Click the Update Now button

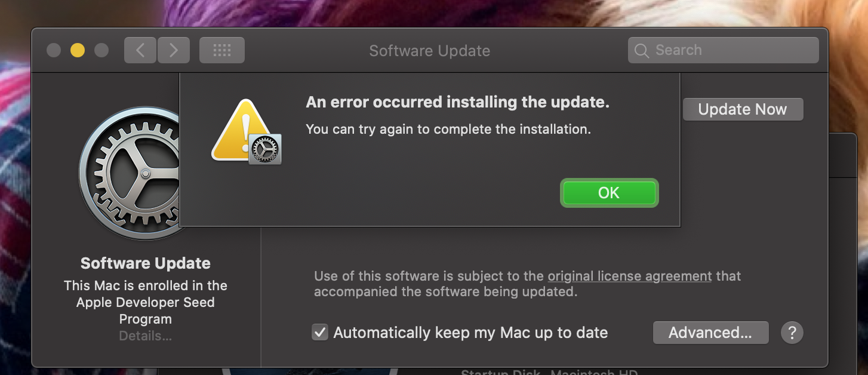(743, 109)
